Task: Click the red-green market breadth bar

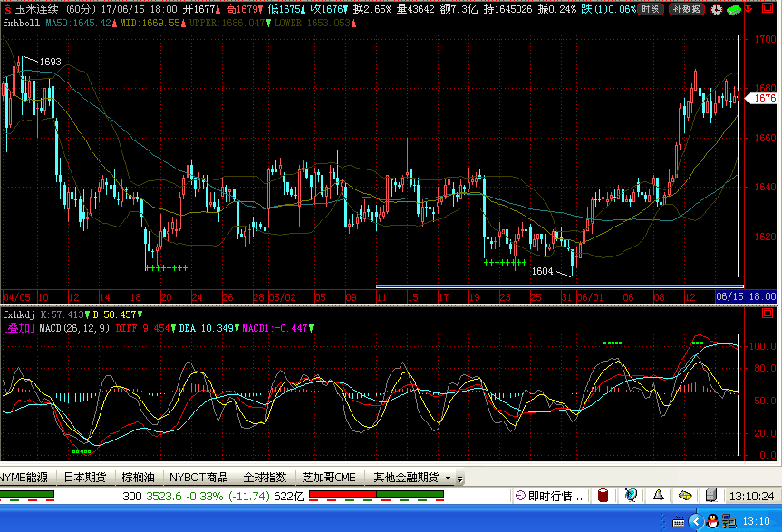Action: pyautogui.click(x=376, y=494)
